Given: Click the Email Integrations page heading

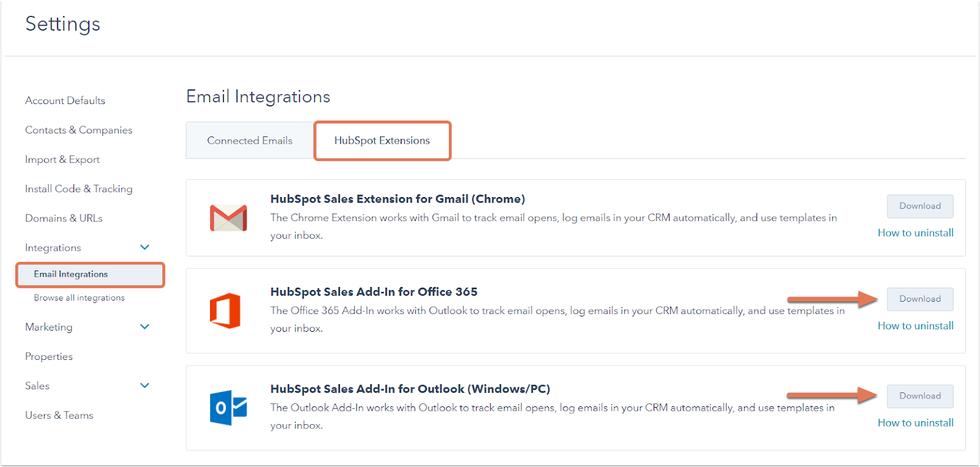Looking at the screenshot, I should tap(258, 97).
